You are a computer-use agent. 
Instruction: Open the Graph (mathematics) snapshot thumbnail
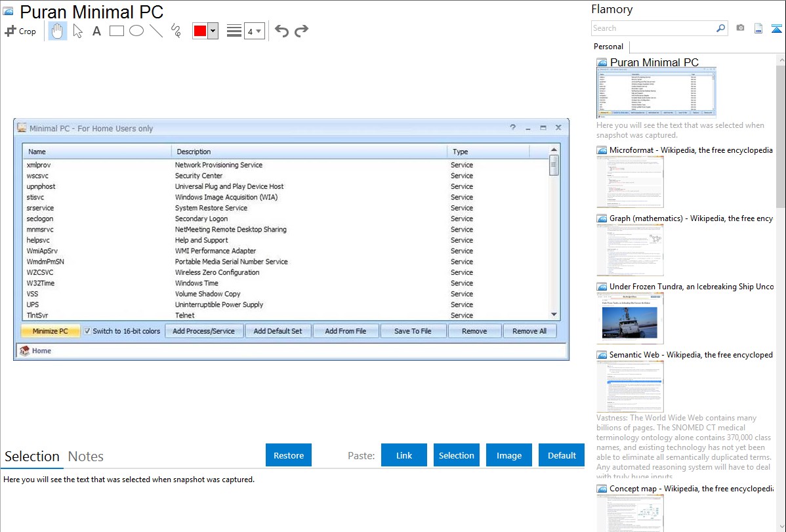point(630,250)
